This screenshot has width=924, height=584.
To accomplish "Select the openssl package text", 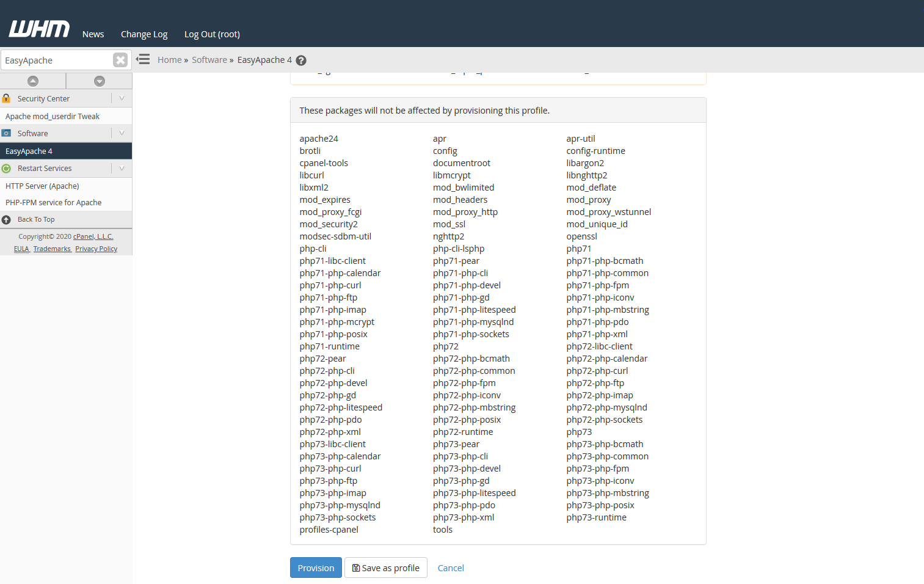I will point(581,236).
